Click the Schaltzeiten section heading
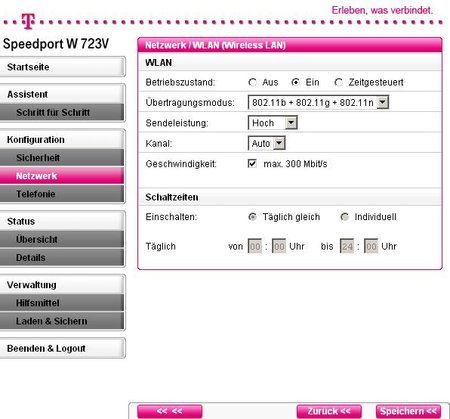 172,197
